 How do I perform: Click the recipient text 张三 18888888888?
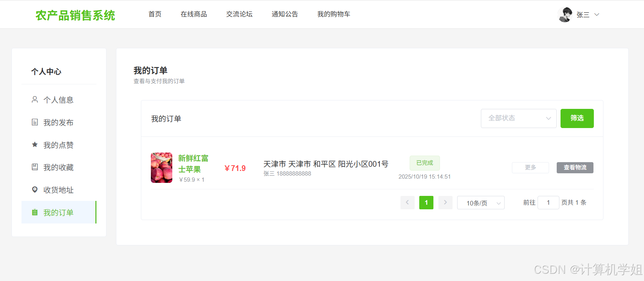287,174
